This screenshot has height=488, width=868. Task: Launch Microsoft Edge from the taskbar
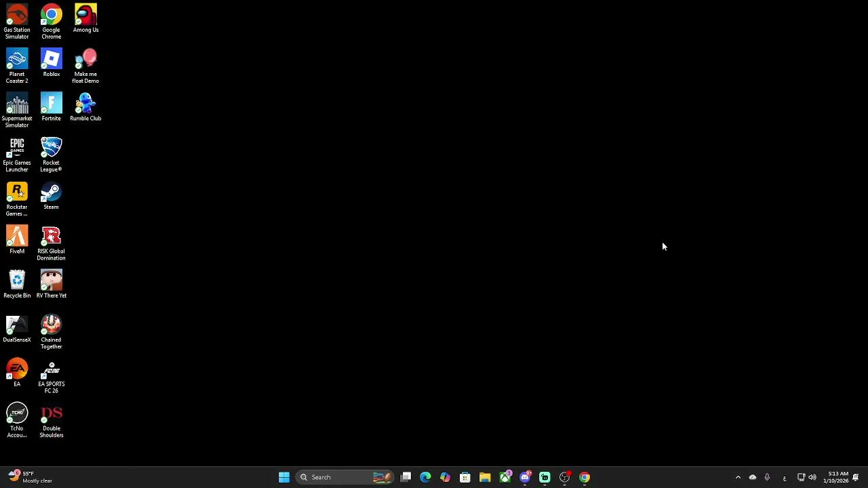pos(425,477)
